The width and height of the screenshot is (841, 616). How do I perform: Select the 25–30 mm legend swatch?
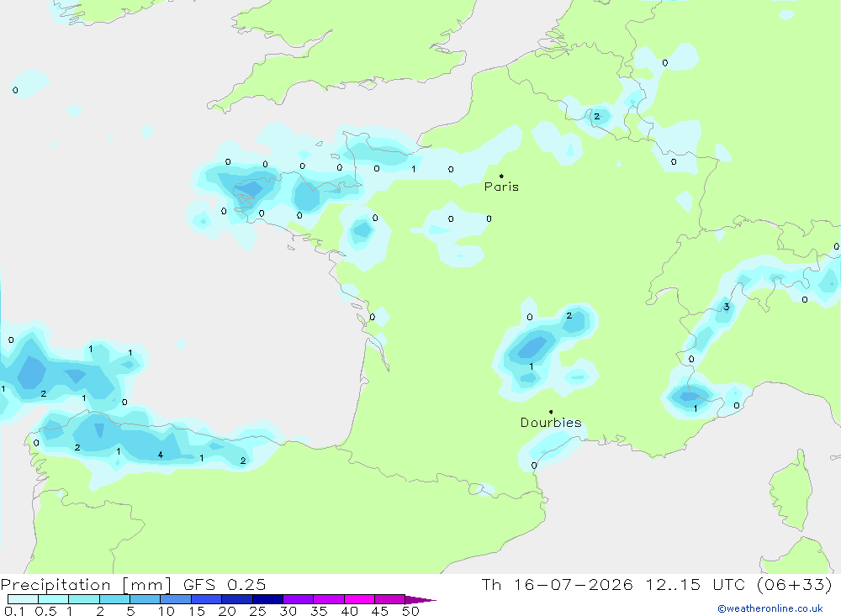point(267,599)
